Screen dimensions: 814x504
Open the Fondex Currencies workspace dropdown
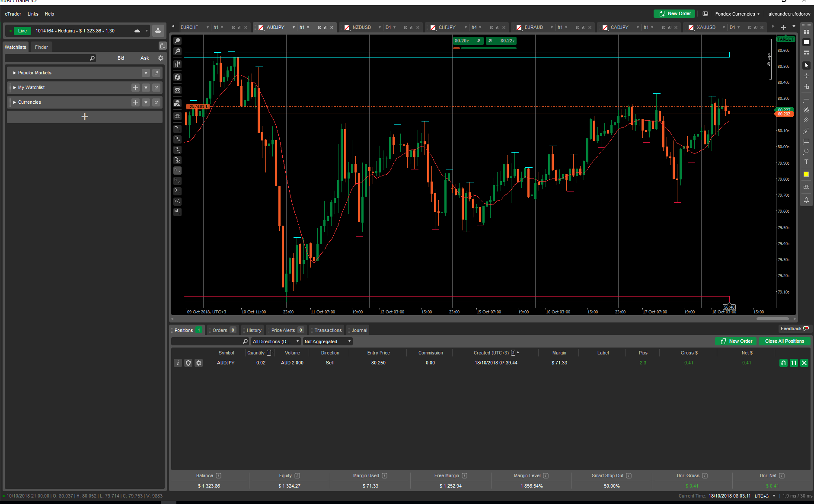pos(737,14)
